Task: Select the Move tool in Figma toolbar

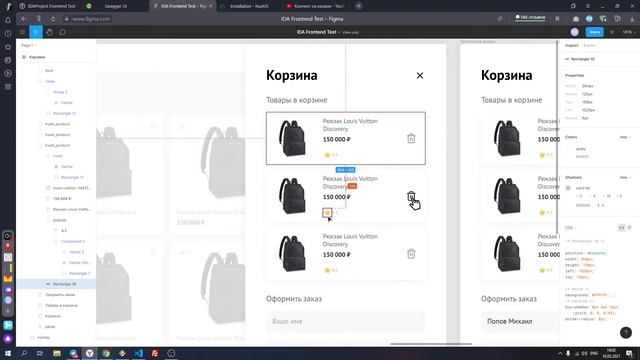Action: point(36,32)
